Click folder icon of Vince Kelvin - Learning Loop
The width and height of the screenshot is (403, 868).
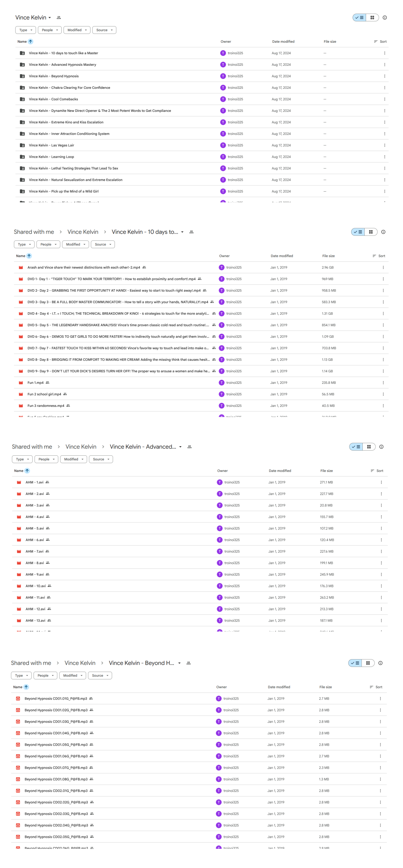click(x=22, y=157)
